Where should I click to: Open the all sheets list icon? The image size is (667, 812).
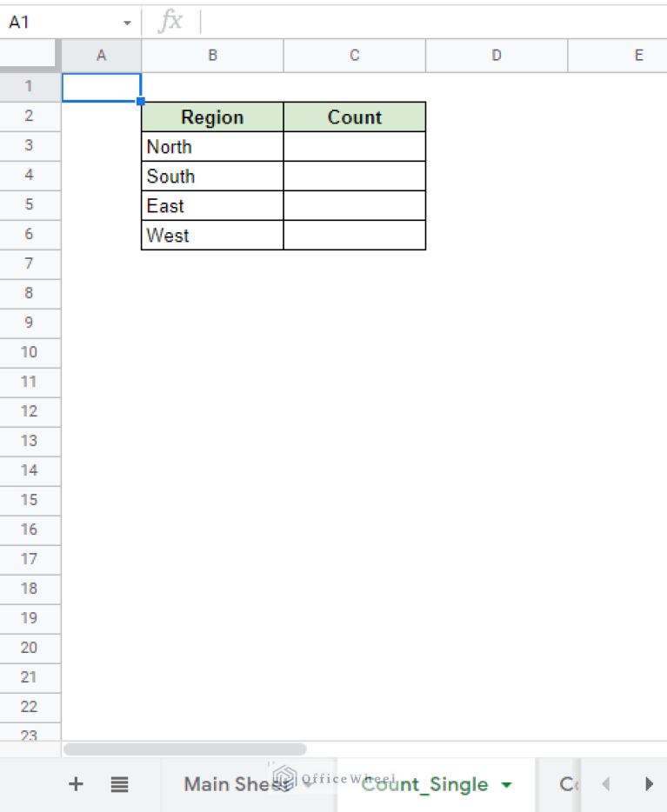[119, 784]
